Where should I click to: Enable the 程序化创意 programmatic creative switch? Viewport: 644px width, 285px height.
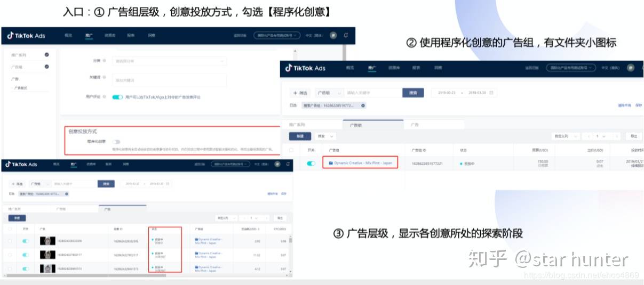coord(116,142)
